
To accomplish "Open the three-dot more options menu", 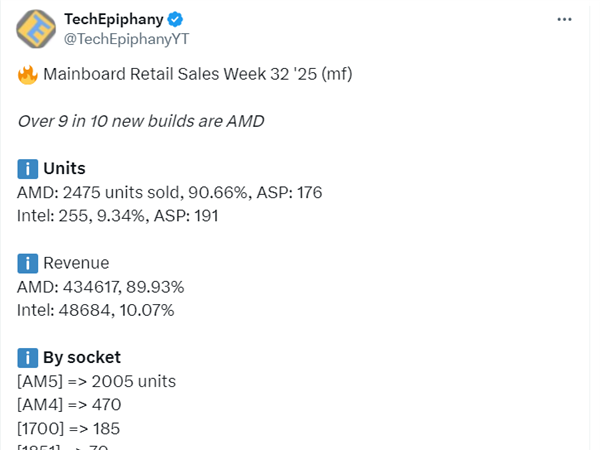I will pyautogui.click(x=564, y=20).
